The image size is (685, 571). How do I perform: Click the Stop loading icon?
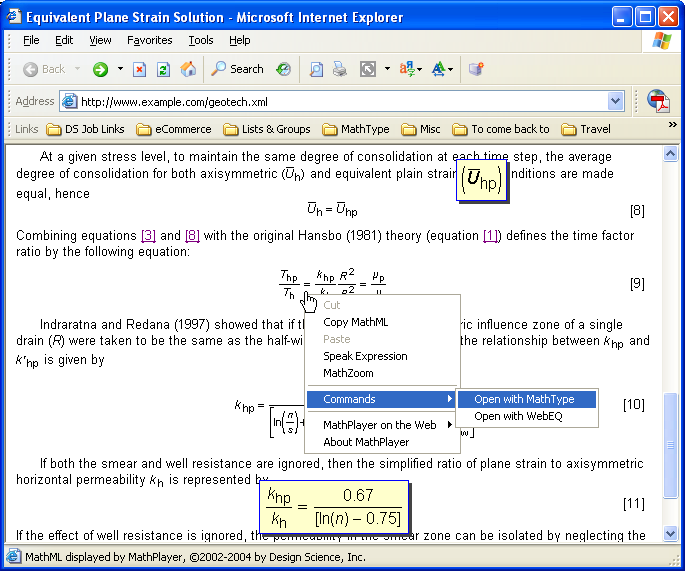pyautogui.click(x=139, y=69)
